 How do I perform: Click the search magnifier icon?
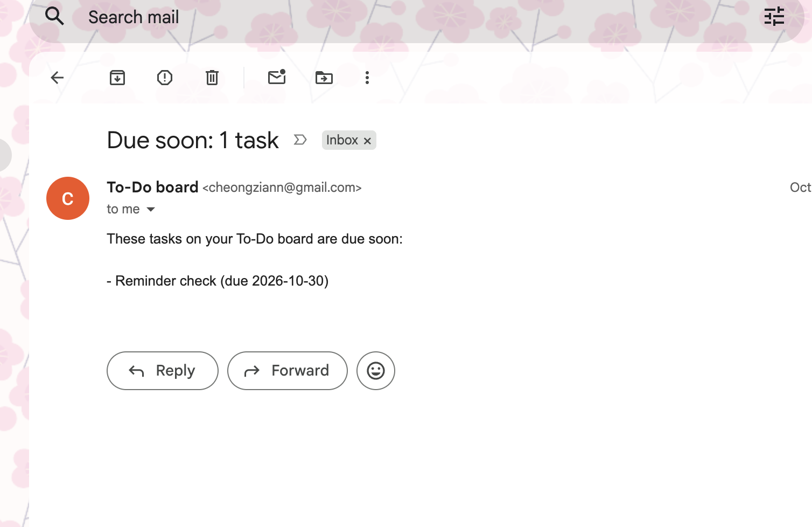tap(54, 16)
